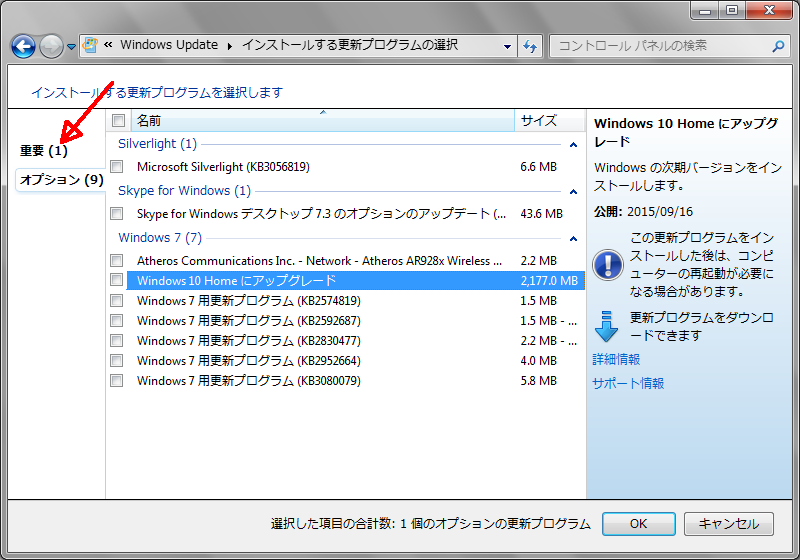
Task: Maximize the Windows Update window
Action: tap(732, 10)
